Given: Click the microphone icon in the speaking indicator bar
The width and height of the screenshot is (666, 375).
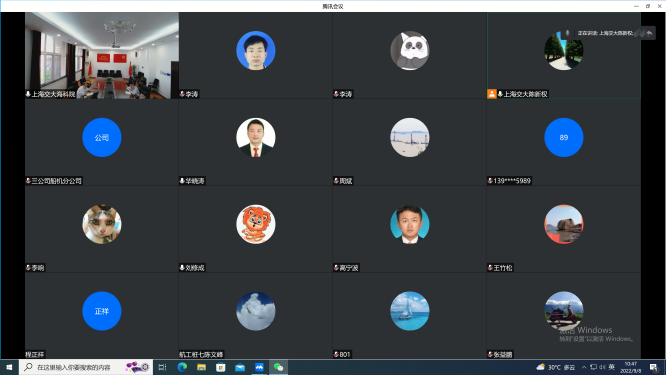Looking at the screenshot, I should pyautogui.click(x=567, y=33).
